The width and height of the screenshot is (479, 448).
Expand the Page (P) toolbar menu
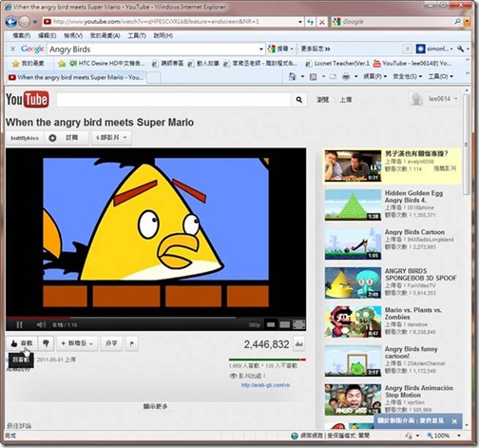click(x=375, y=76)
